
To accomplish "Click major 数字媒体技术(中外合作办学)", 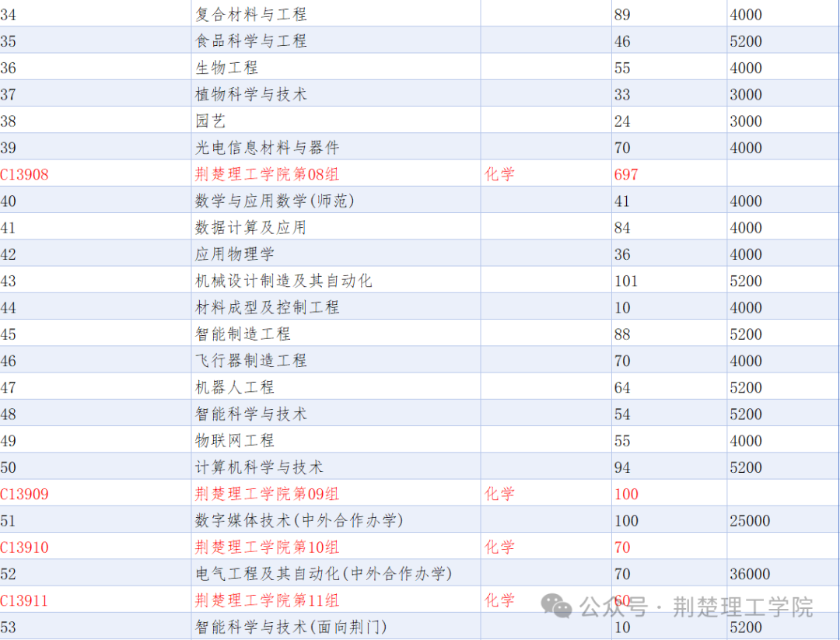I will 299,520.
